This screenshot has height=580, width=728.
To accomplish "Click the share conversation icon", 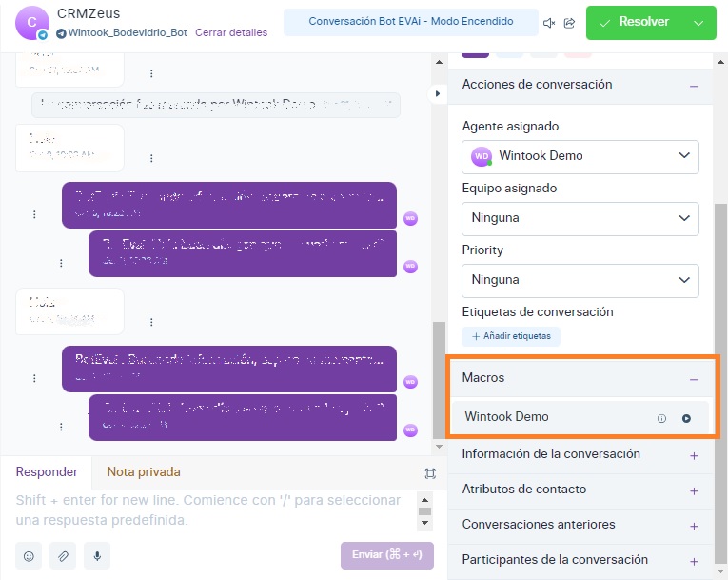I will [569, 23].
